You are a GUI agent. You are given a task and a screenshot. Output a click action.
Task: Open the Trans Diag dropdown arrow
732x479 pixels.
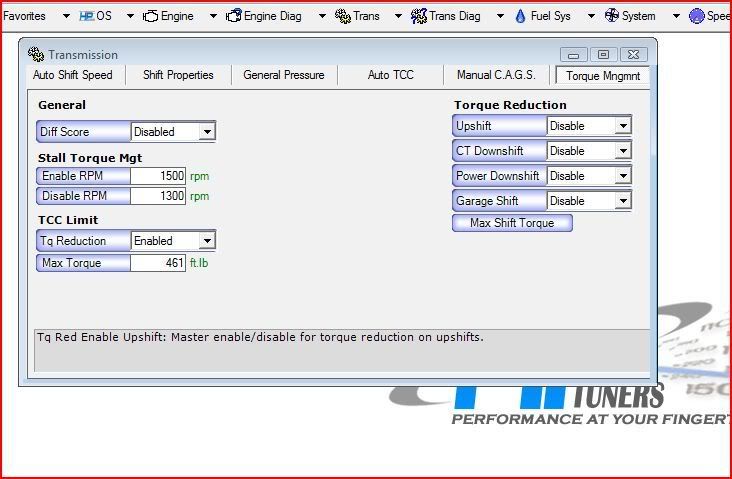500,16
